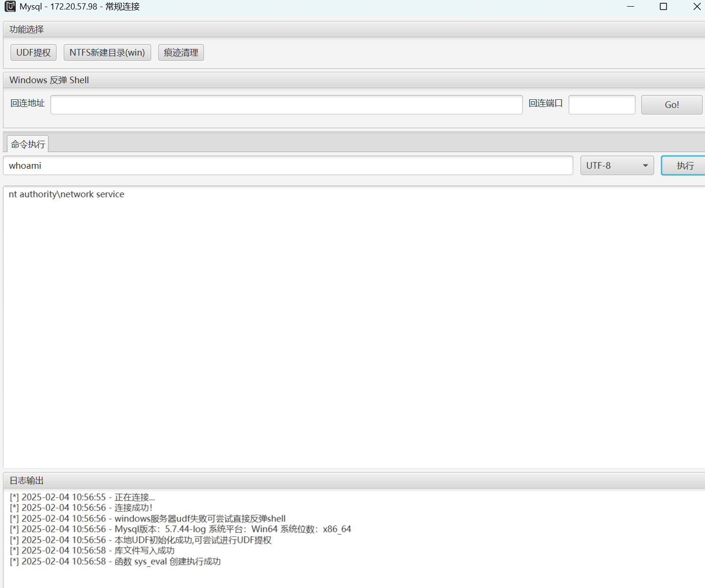Click the 痕迹清理 button
The image size is (705, 588).
(x=181, y=52)
